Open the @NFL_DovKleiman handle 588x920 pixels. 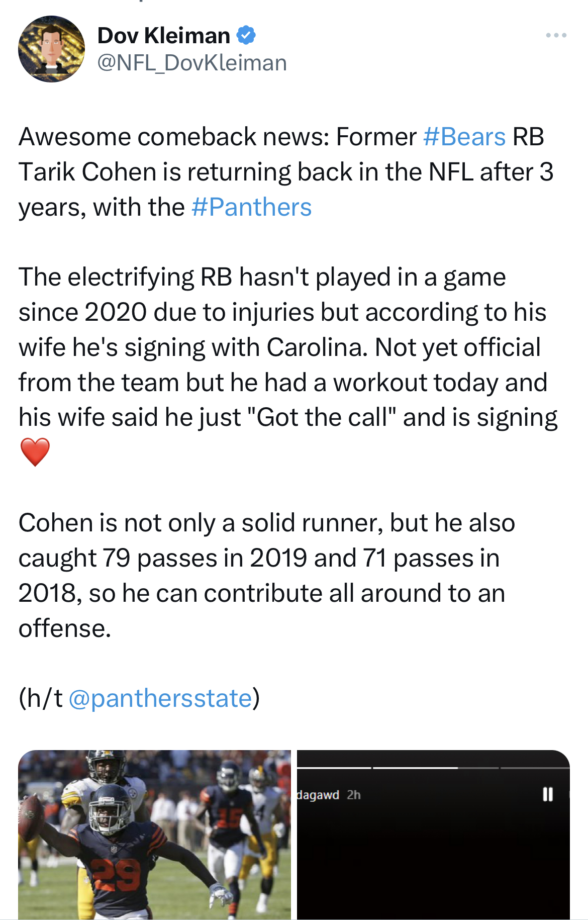[192, 63]
